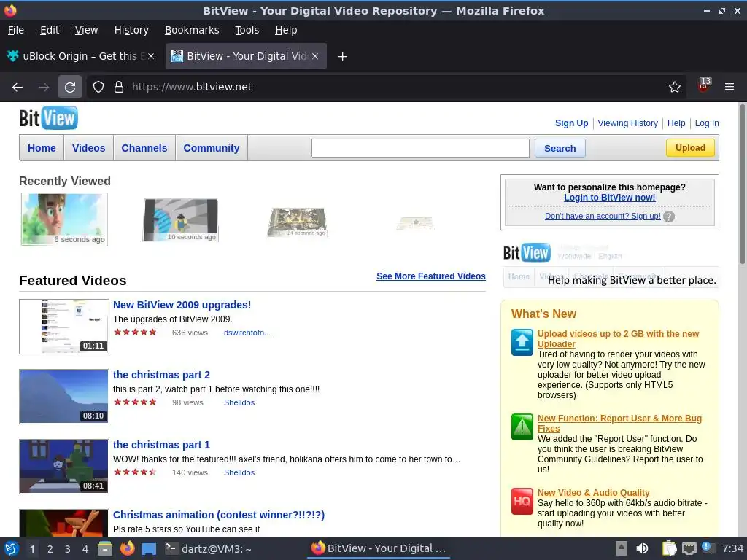
Task: Open the Help menu in the menu bar
Action: pos(286,30)
